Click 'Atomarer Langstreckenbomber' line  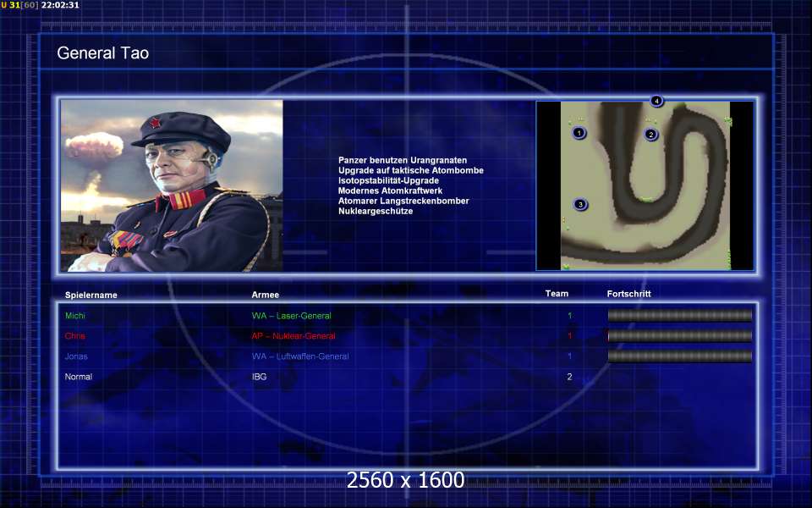[403, 201]
